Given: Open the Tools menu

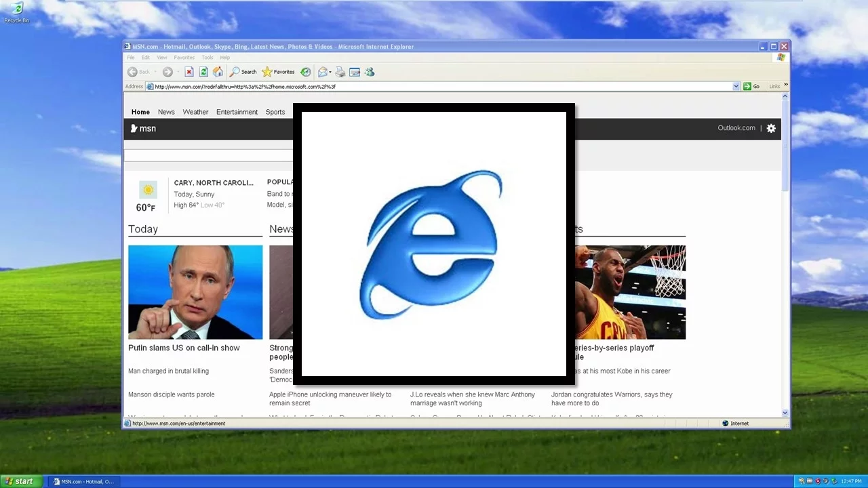Looking at the screenshot, I should coord(208,58).
